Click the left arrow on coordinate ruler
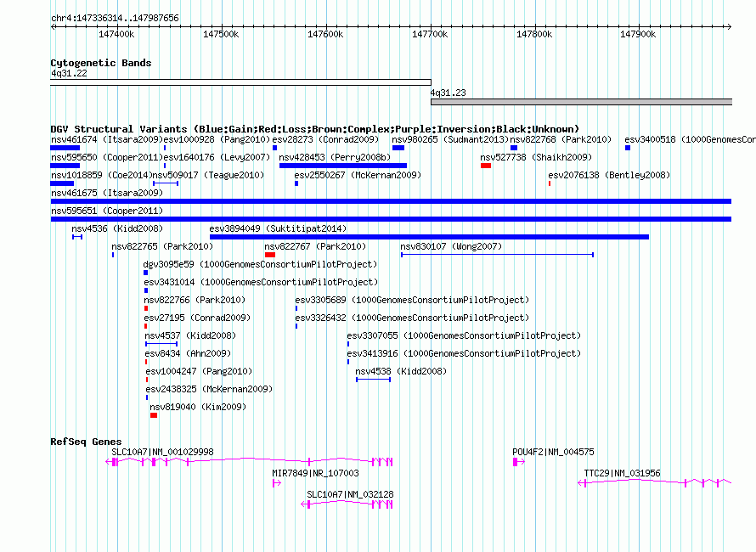 53,27
